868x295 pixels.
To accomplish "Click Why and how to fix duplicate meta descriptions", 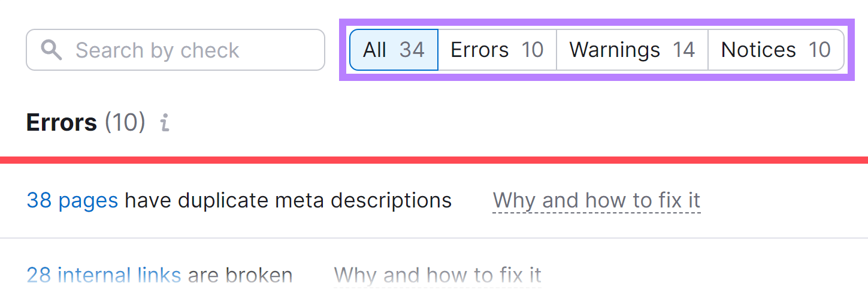I will [x=596, y=200].
